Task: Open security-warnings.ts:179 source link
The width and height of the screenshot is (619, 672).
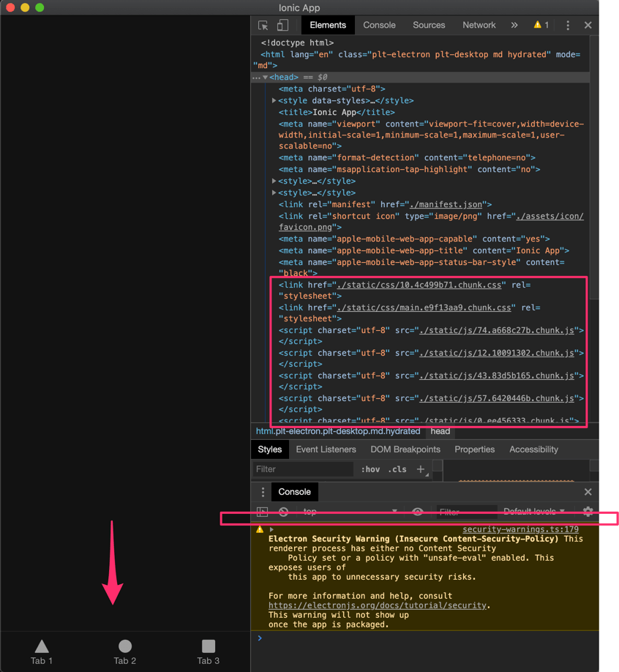Action: 520,529
